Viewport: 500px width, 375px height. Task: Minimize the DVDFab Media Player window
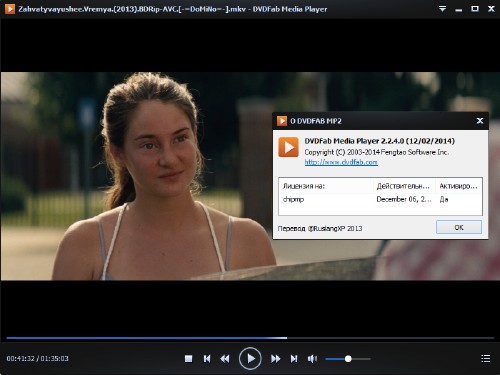(x=459, y=9)
